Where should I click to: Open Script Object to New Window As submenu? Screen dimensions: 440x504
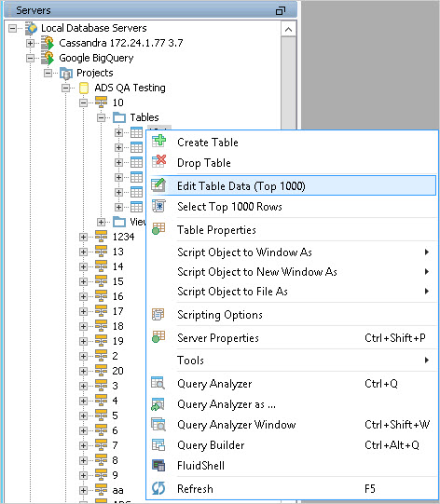pos(293,272)
